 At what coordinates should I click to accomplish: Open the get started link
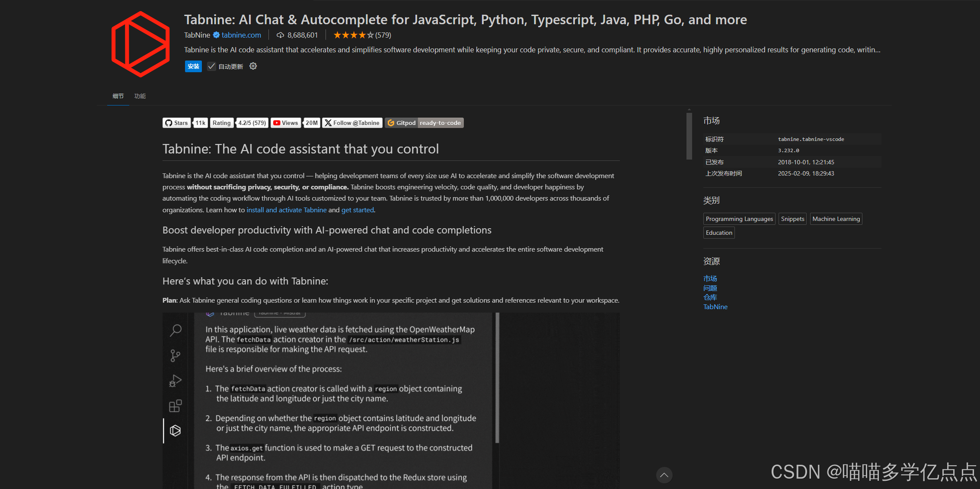pyautogui.click(x=358, y=210)
